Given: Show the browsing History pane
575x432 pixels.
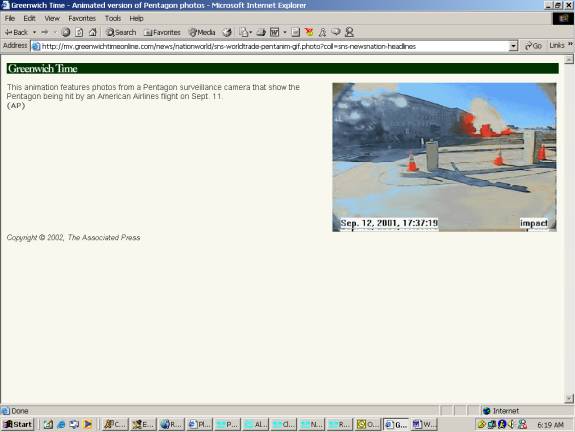Looking at the screenshot, I should tap(227, 32).
